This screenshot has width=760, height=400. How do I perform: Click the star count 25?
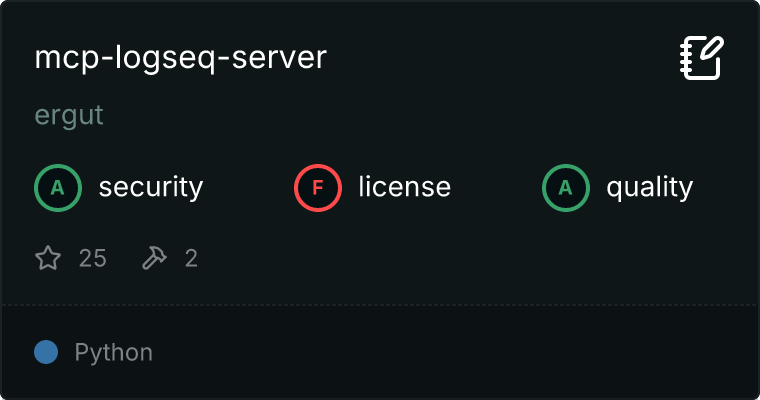tap(92, 259)
